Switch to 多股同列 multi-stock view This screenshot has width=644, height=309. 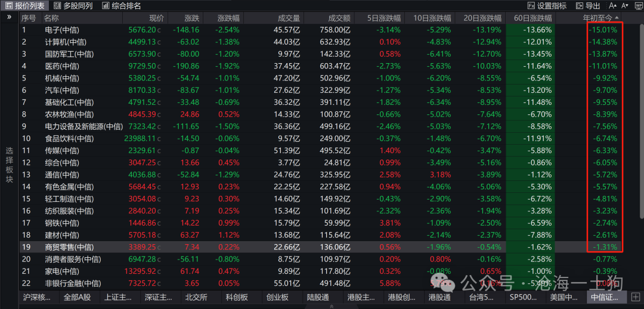pos(73,6)
